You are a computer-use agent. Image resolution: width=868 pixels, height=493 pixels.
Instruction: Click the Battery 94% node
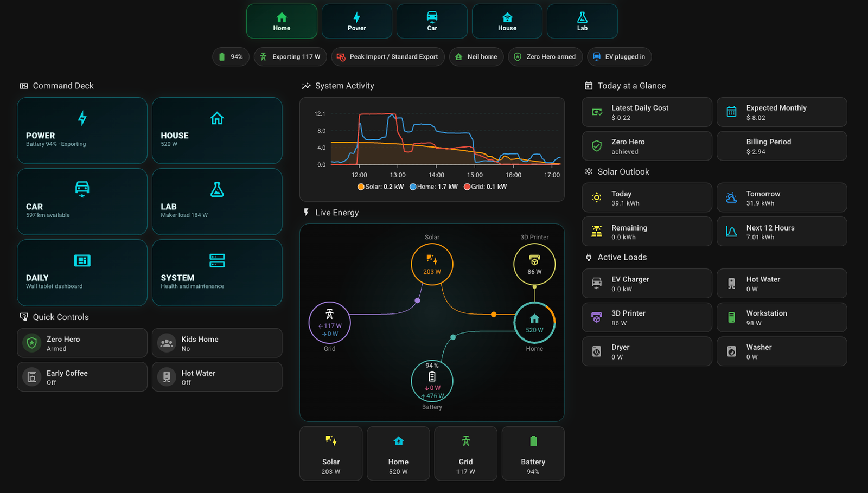point(432,381)
